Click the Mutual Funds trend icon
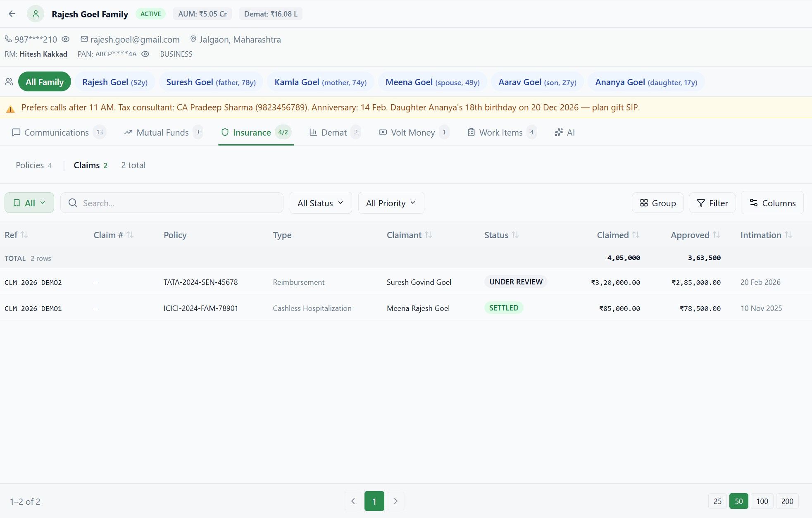The image size is (812, 518). click(x=128, y=132)
